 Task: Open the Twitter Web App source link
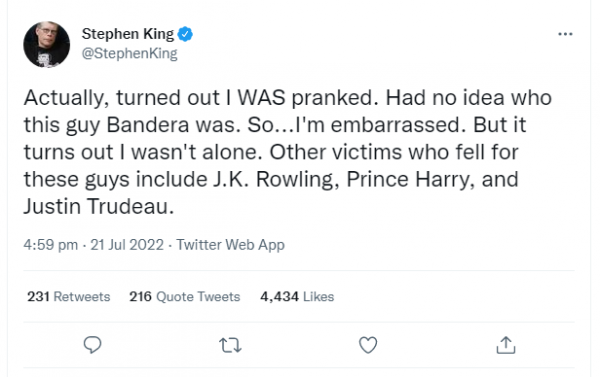230,245
